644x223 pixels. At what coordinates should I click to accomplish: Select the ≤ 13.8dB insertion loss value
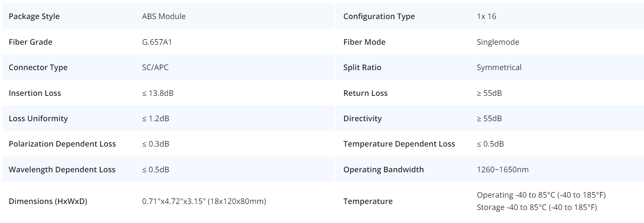tap(158, 93)
